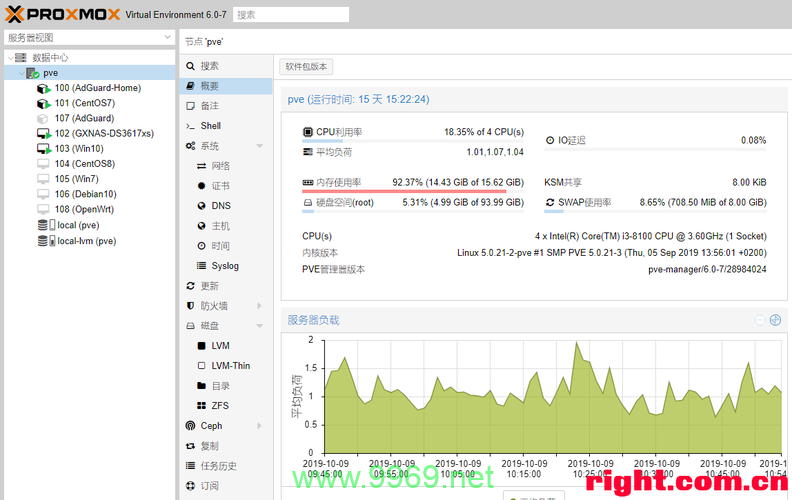Click the DNS globe icon
The height and width of the screenshot is (500, 792).
[202, 206]
